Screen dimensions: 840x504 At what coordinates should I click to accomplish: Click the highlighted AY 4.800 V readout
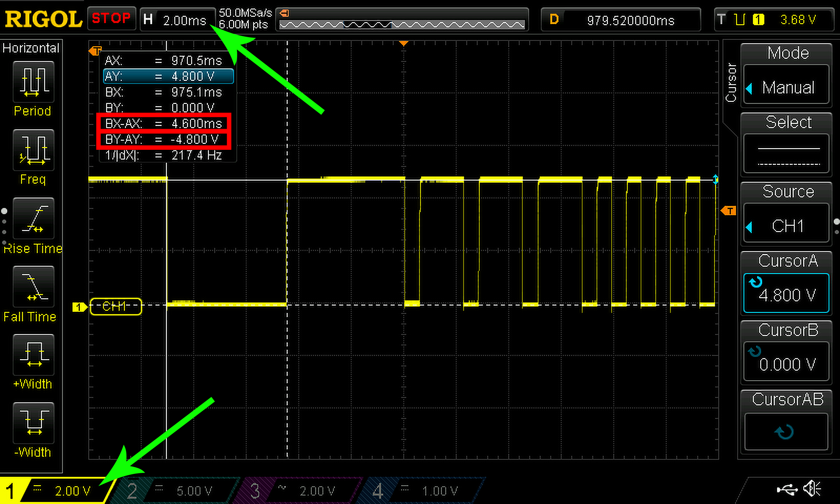coord(168,76)
